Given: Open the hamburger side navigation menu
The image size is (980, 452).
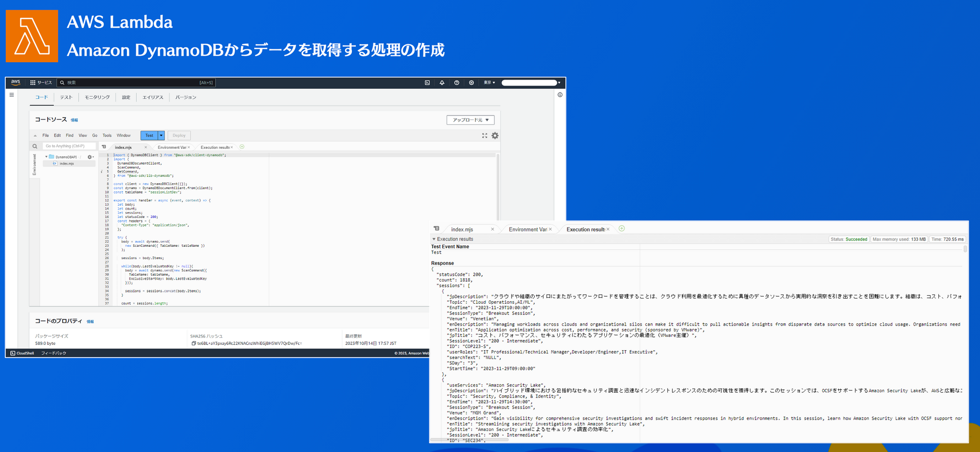Looking at the screenshot, I should click(12, 95).
